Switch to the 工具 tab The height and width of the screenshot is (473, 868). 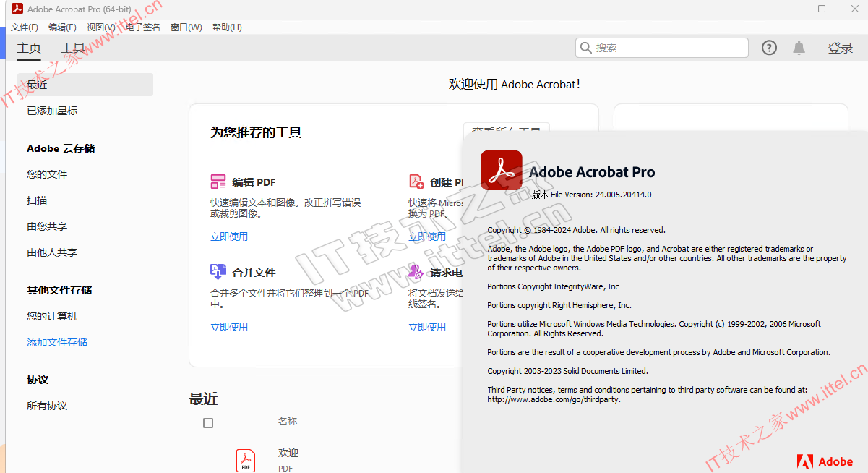[x=73, y=48]
